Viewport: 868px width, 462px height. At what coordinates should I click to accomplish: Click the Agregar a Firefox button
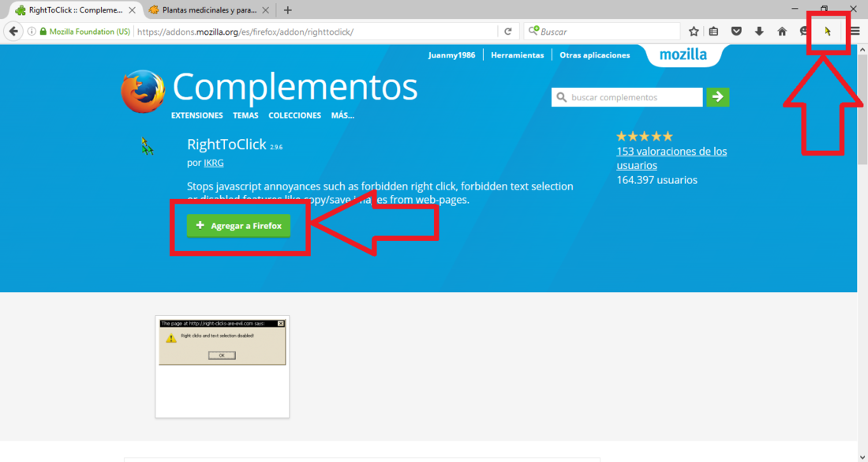[x=238, y=226]
